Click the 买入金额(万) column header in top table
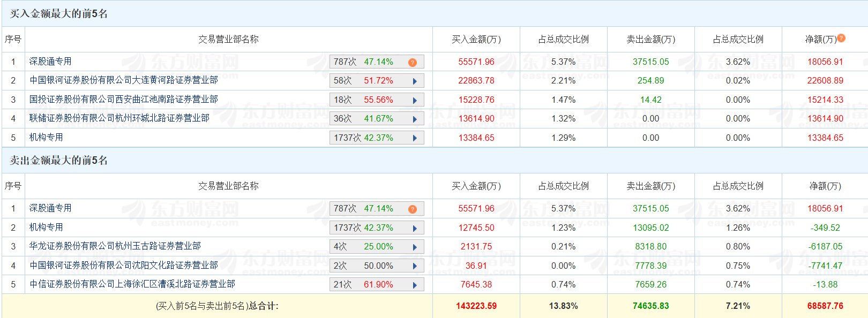Screen dimensions: 868x318 (476, 39)
